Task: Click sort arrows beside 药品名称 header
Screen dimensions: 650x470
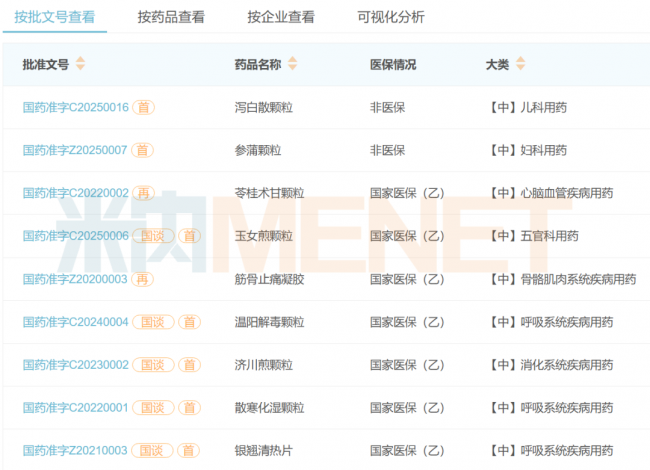Action: [293, 64]
